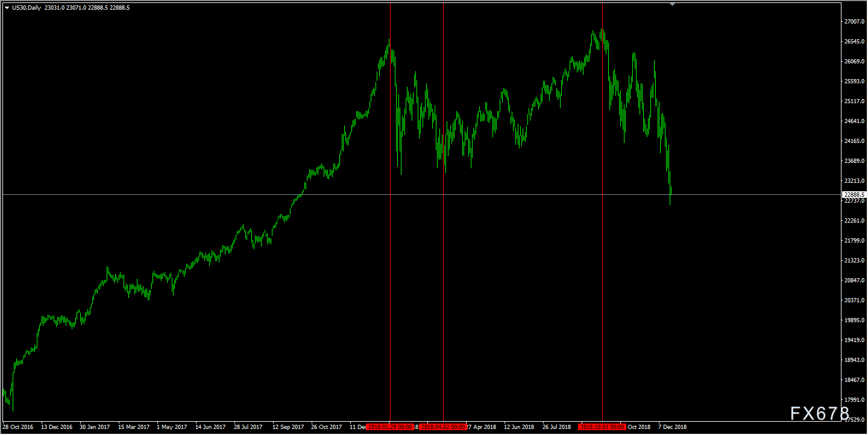
Task: Click the 23213.0 price scale label
Action: click(x=854, y=181)
